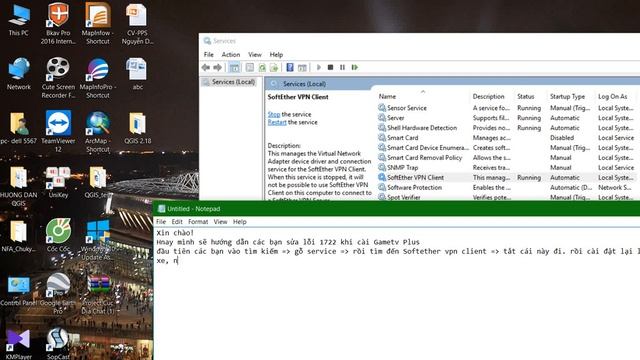The image size is (640, 360).
Task: Launch Google Earth Pro
Action: 58,293
